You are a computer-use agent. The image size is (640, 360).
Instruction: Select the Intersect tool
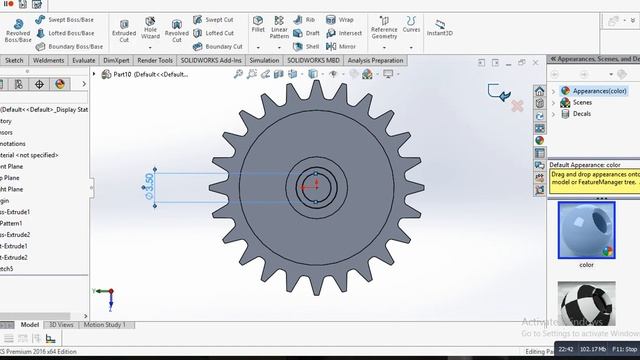click(344, 33)
